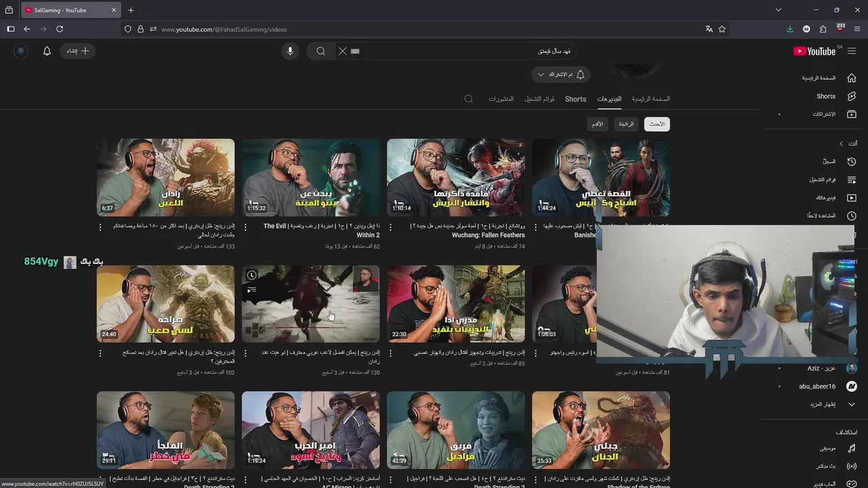Open The Evil Within 2 video title
868x488 pixels.
321,230
